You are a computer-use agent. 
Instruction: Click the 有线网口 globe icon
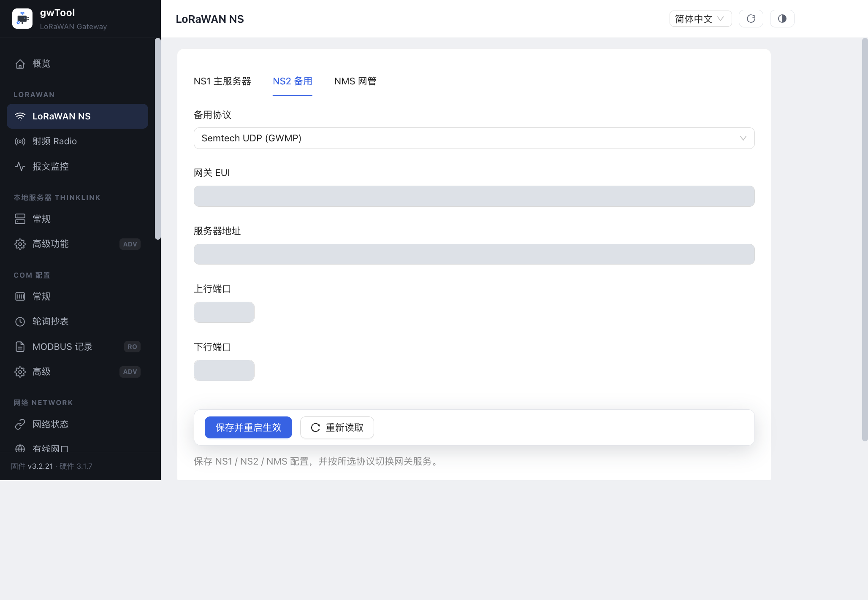(20, 449)
